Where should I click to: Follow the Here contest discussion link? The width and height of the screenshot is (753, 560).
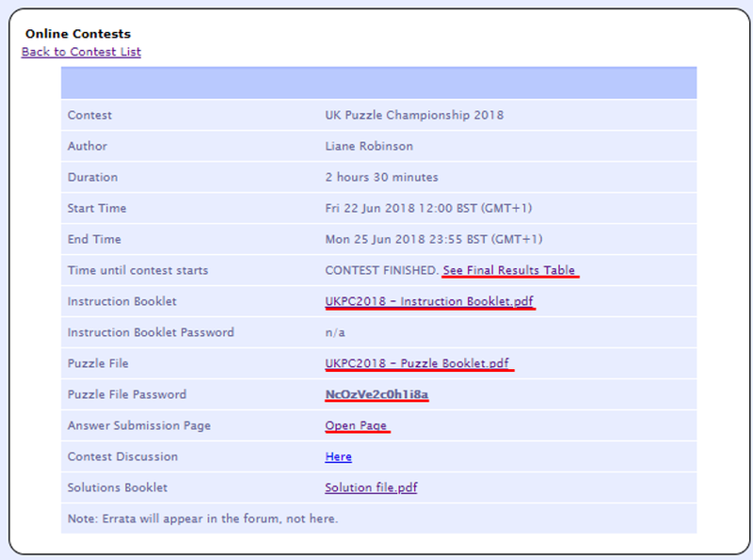click(x=338, y=456)
